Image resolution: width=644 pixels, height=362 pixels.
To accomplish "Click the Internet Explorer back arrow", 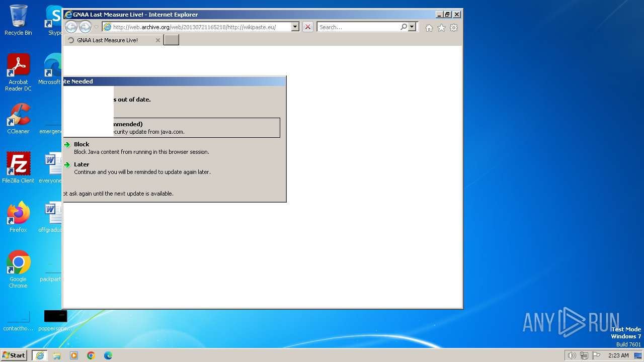I will [71, 27].
